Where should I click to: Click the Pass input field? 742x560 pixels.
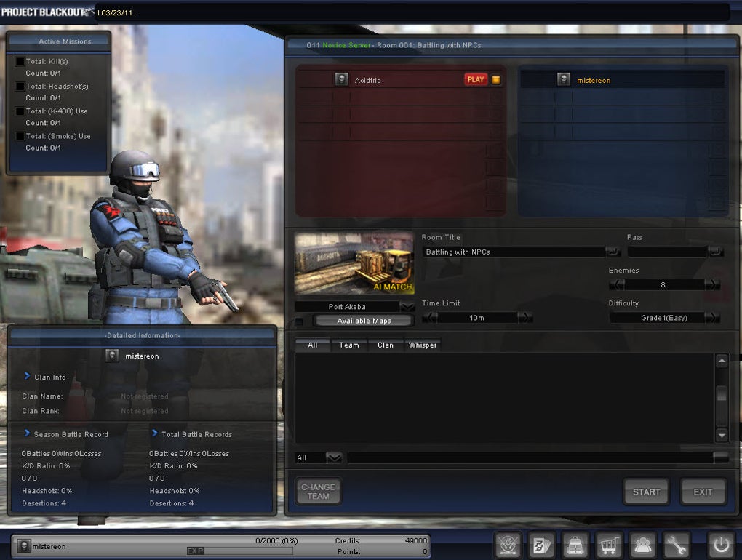point(668,252)
